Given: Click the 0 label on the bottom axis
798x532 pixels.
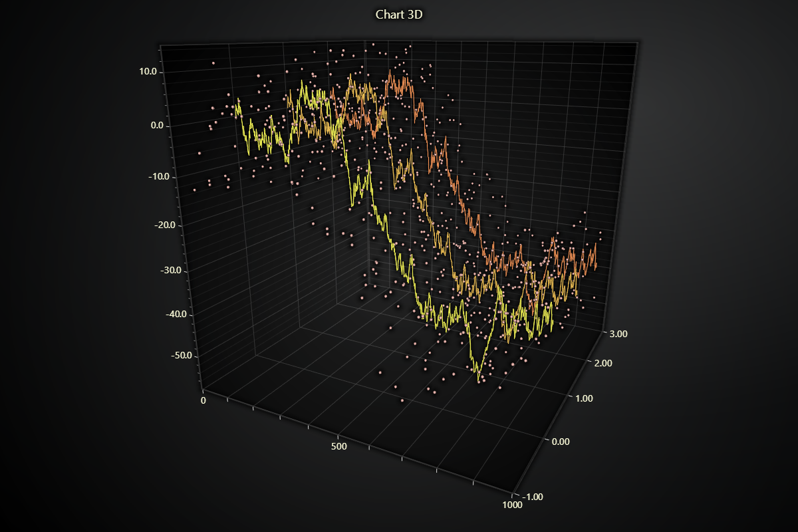Looking at the screenshot, I should 204,400.
